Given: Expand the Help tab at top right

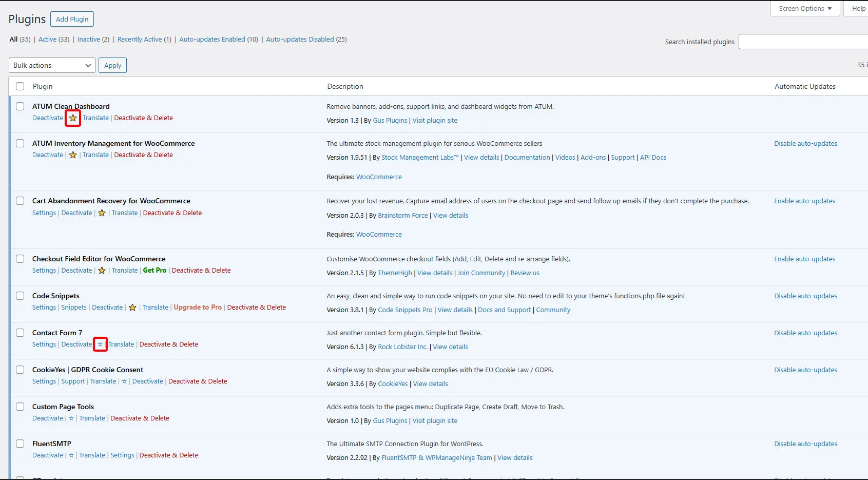Looking at the screenshot, I should 858,9.
